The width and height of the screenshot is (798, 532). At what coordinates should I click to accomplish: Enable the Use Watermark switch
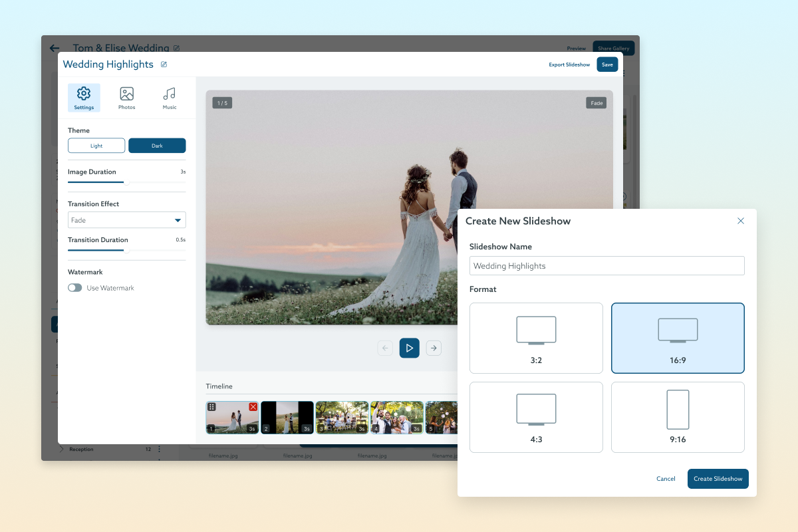[x=75, y=288]
